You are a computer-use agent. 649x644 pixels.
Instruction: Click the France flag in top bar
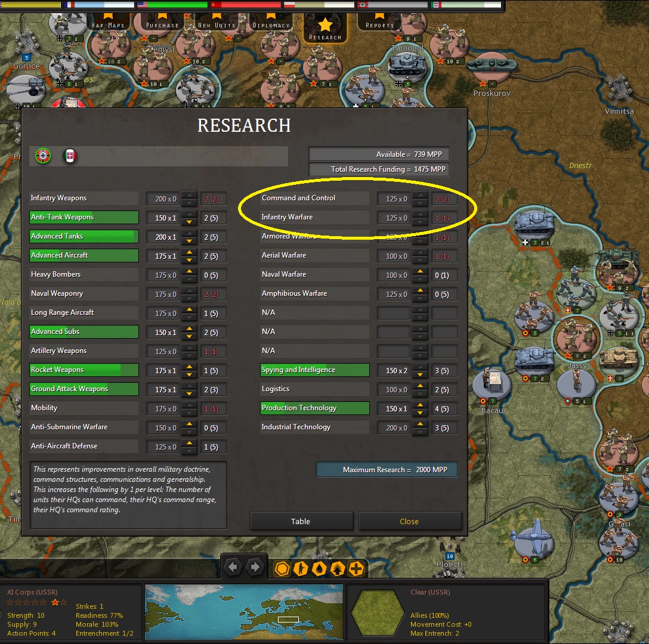click(x=69, y=5)
